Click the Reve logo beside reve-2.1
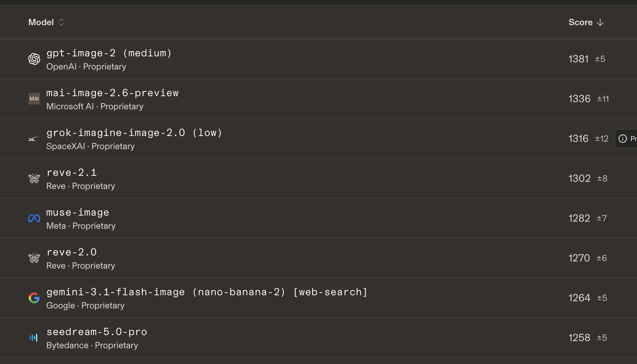 [34, 178]
